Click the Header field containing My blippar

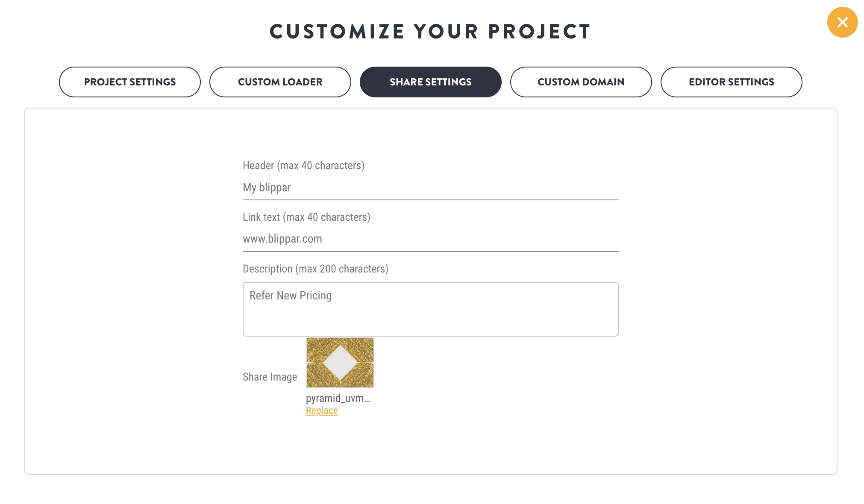click(431, 188)
